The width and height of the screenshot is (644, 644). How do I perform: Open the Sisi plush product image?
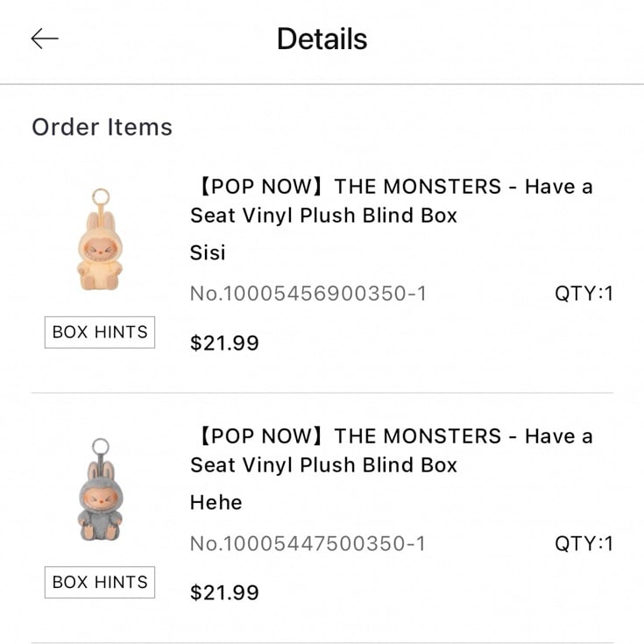click(100, 239)
